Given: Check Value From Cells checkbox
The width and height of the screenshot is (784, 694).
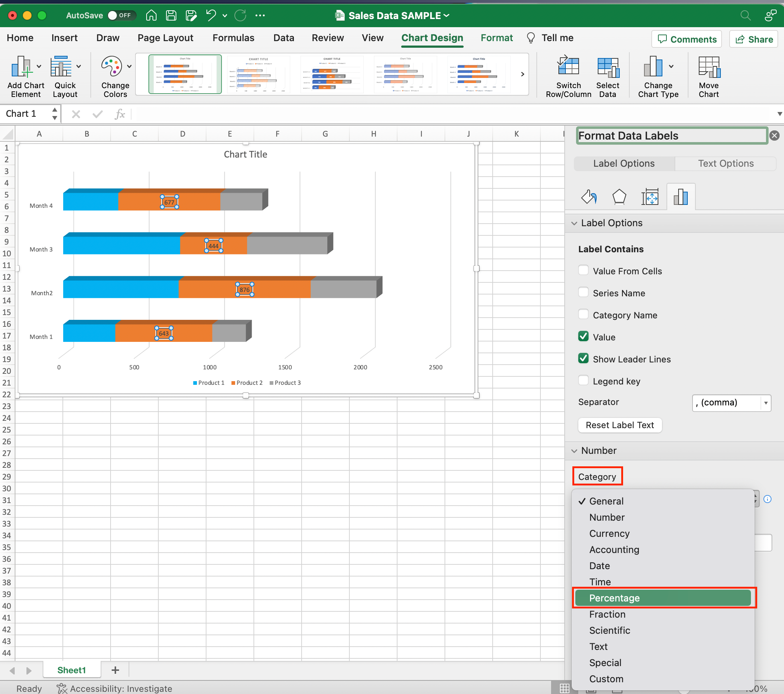Looking at the screenshot, I should [583, 270].
